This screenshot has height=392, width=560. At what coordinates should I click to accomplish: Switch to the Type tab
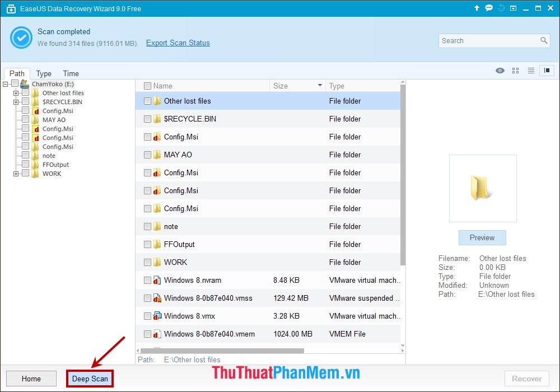[x=44, y=73]
